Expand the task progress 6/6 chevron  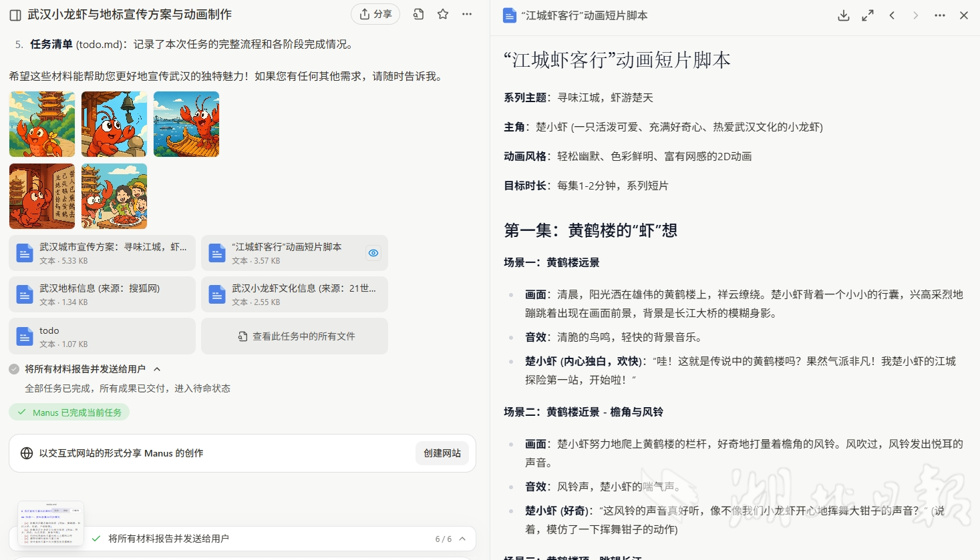pyautogui.click(x=462, y=539)
